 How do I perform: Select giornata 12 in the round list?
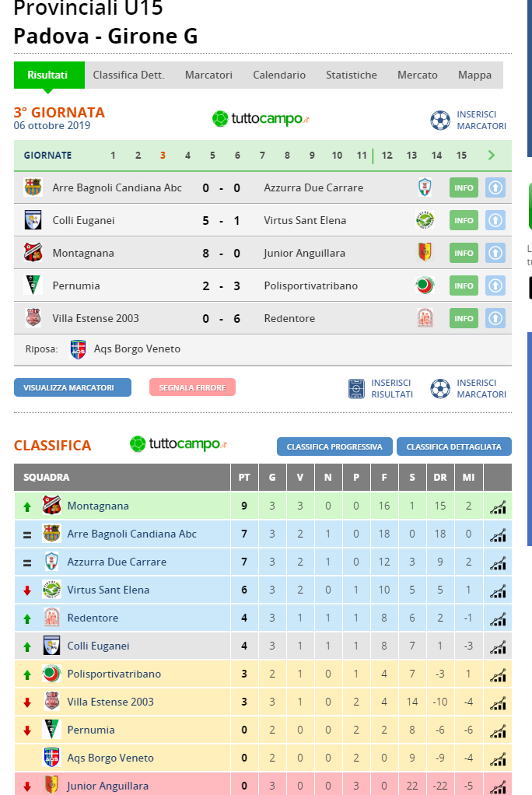click(387, 156)
